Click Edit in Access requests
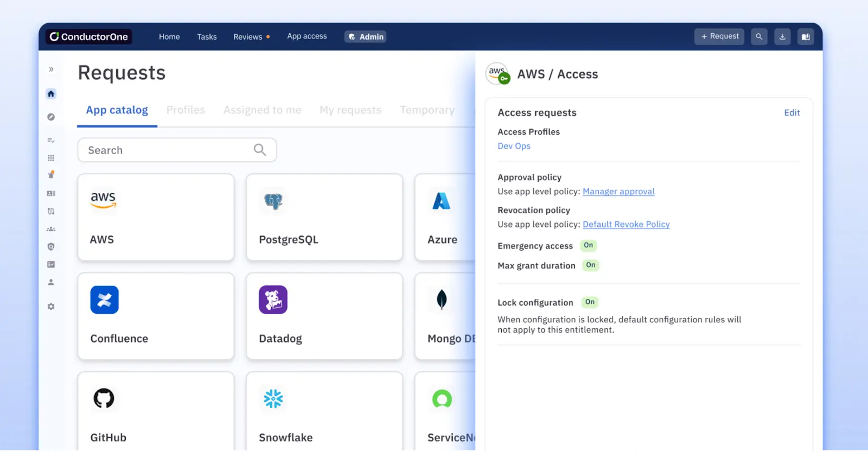The height and width of the screenshot is (452, 868). [x=792, y=113]
